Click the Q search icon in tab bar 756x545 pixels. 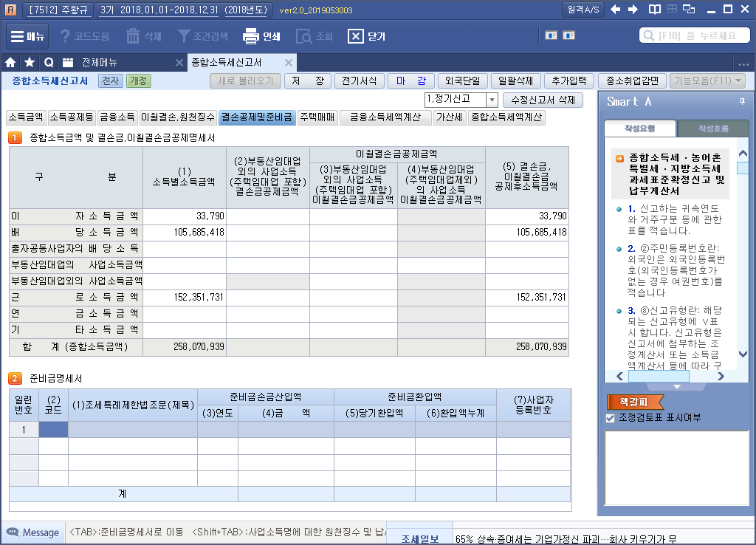(49, 63)
